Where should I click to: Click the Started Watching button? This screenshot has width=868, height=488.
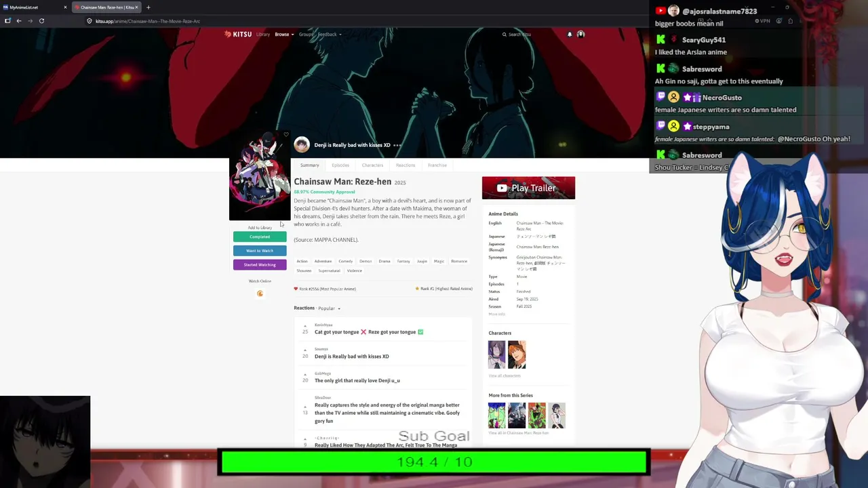coord(260,265)
